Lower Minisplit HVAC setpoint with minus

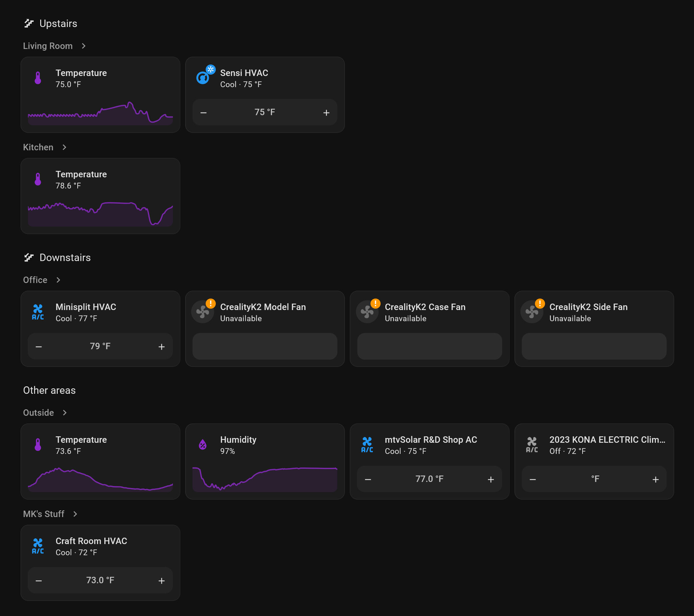click(39, 347)
